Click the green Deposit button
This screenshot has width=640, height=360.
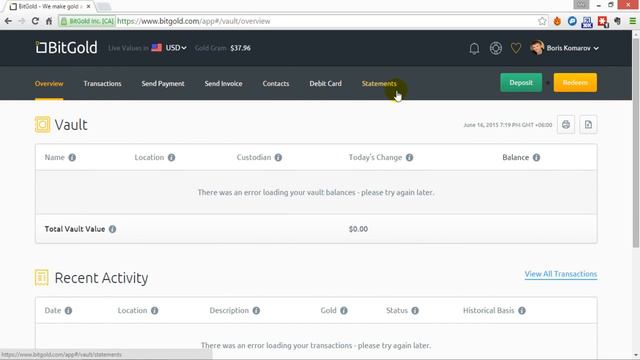pos(521,82)
